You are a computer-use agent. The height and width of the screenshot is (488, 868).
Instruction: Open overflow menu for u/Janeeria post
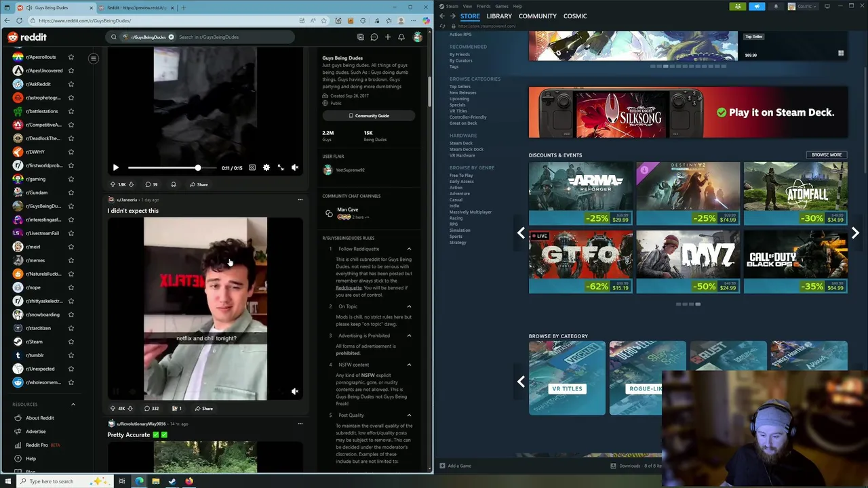[300, 200]
